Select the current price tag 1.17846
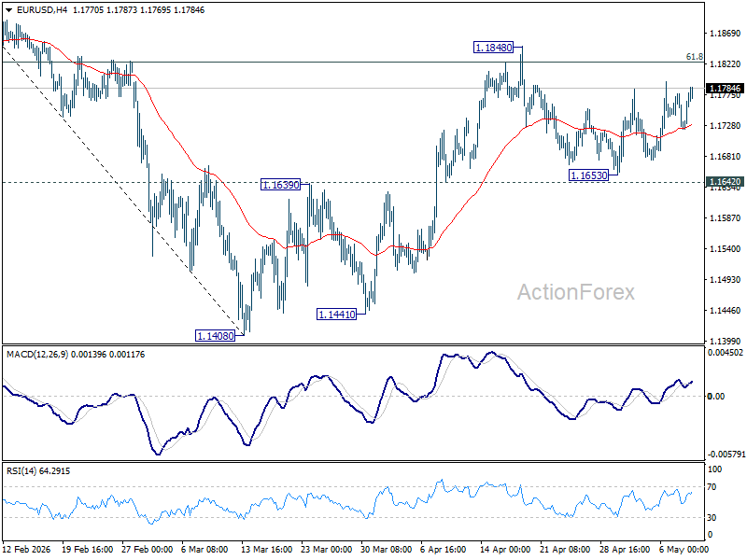The width and height of the screenshot is (747, 560). (725, 88)
